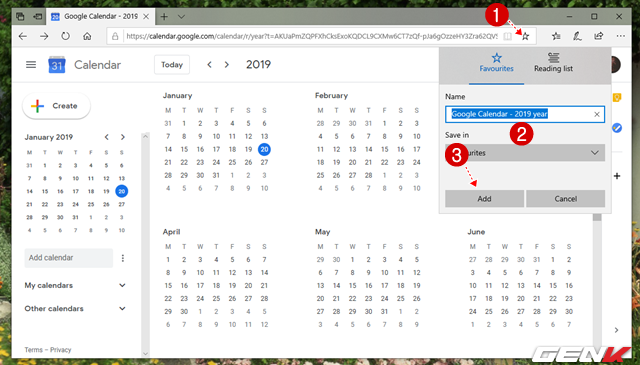Clear the Name field with X
Image resolution: width=640 pixels, height=365 pixels.
(x=597, y=114)
